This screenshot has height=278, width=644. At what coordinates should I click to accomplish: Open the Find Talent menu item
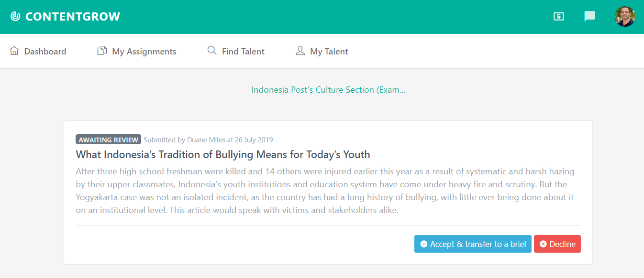pyautogui.click(x=236, y=51)
